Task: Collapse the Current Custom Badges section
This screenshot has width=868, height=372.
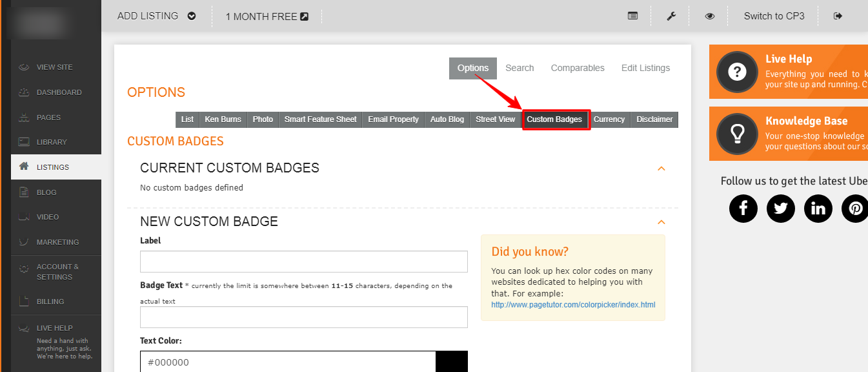Action: (x=661, y=169)
